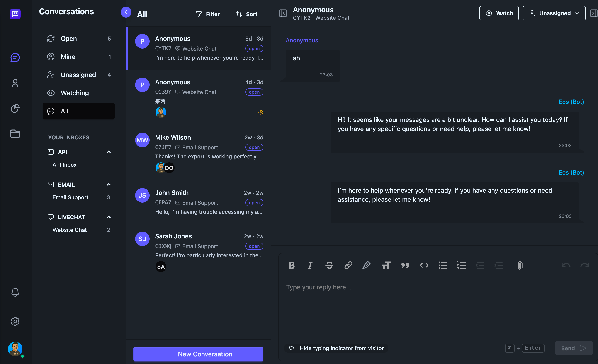Insert code formatting

click(424, 265)
